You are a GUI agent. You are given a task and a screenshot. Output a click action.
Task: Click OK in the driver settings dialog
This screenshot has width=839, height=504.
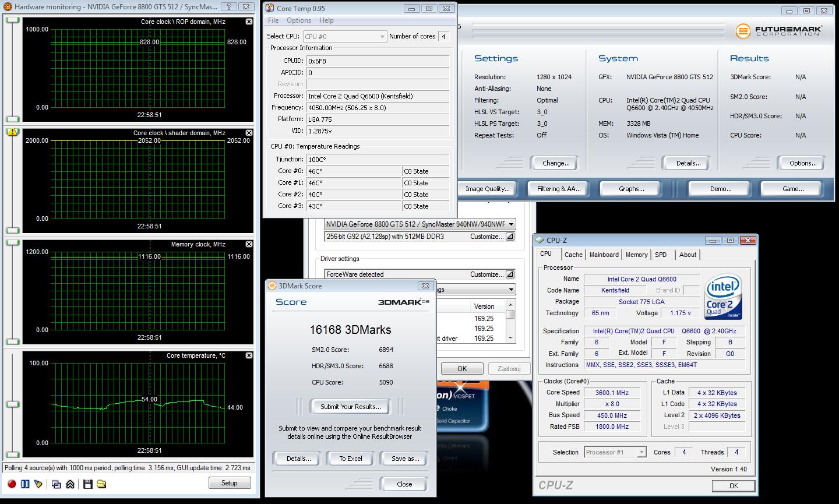point(462,368)
